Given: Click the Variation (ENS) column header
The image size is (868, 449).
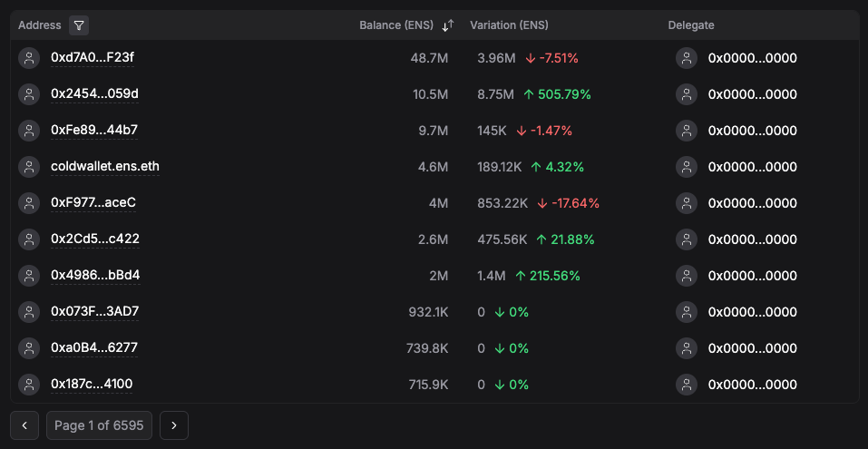Looking at the screenshot, I should point(509,25).
